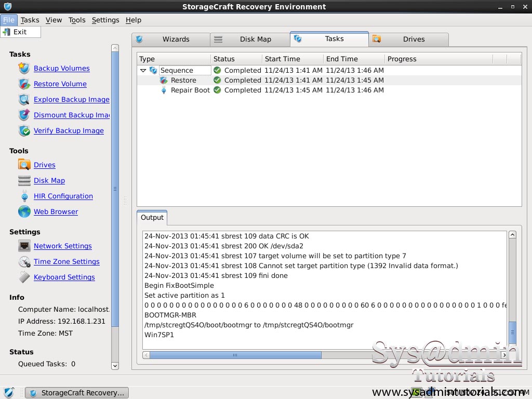Click the taskbar shield launcher icon

click(x=9, y=393)
